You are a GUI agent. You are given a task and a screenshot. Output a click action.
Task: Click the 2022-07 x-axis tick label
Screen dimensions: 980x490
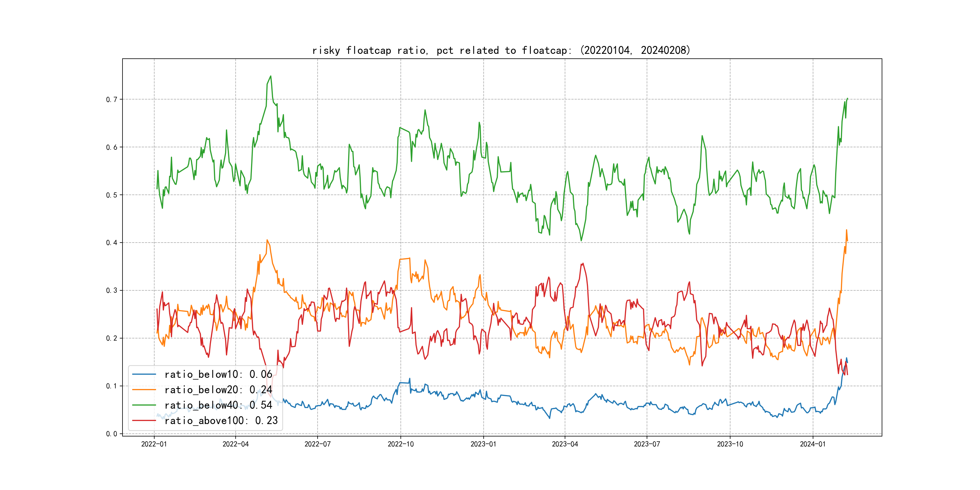coord(317,444)
